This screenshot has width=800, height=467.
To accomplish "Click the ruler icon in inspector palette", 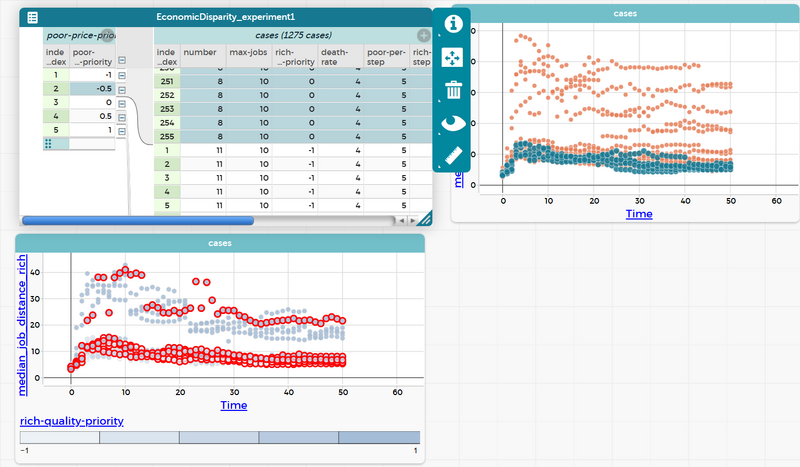I will pyautogui.click(x=453, y=156).
